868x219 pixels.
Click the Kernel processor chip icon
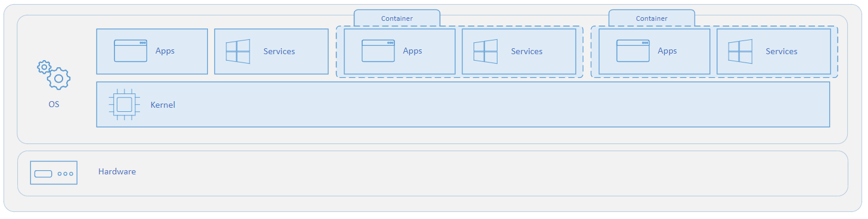(x=124, y=105)
